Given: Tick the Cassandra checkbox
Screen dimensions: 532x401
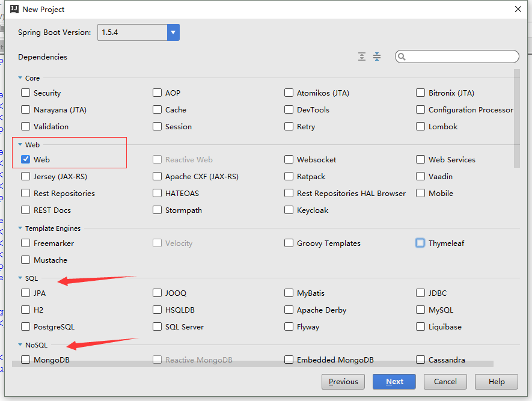Looking at the screenshot, I should tap(420, 360).
